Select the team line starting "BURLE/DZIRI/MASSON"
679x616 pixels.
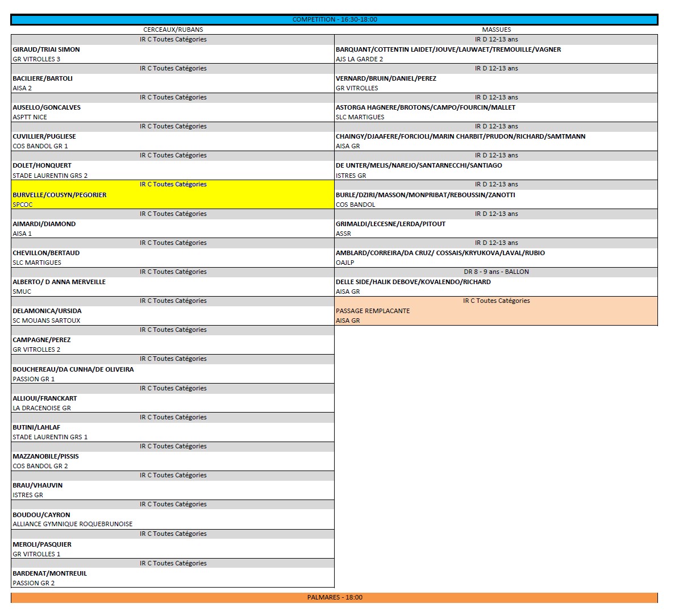click(425, 195)
